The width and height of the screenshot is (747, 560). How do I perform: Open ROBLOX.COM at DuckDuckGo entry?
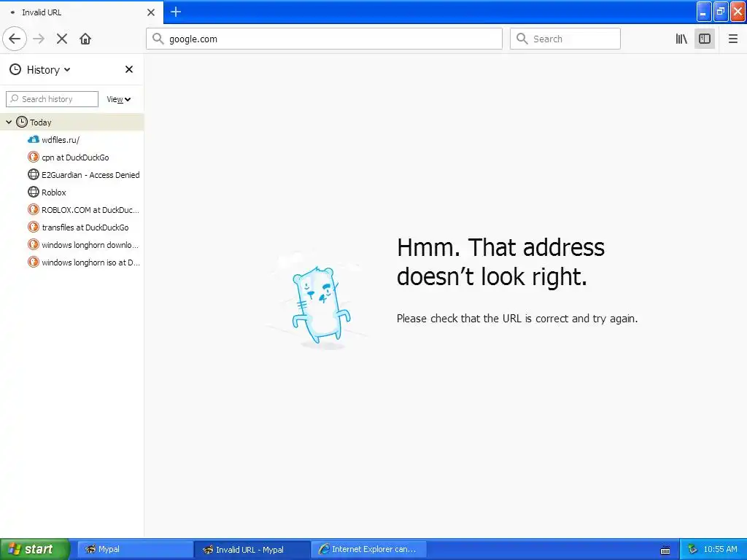[x=72, y=210]
